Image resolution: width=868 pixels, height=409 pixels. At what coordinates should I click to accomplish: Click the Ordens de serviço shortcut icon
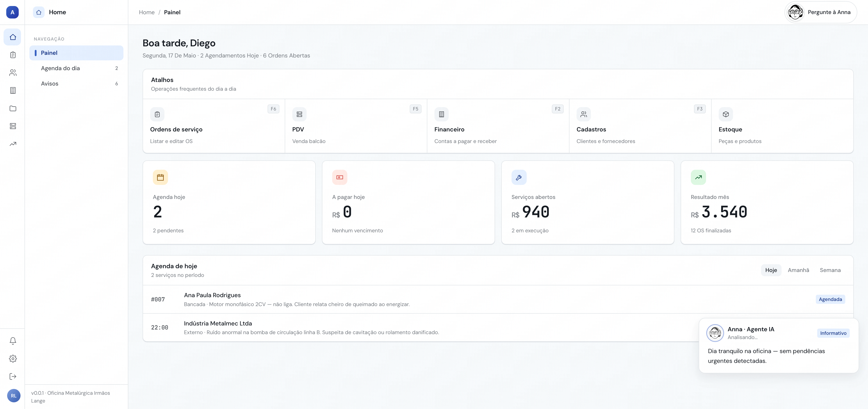pos(157,115)
